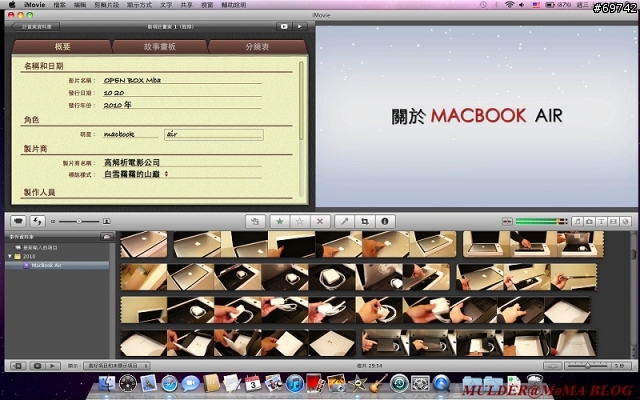Open the iMovie application menu

click(34, 5)
